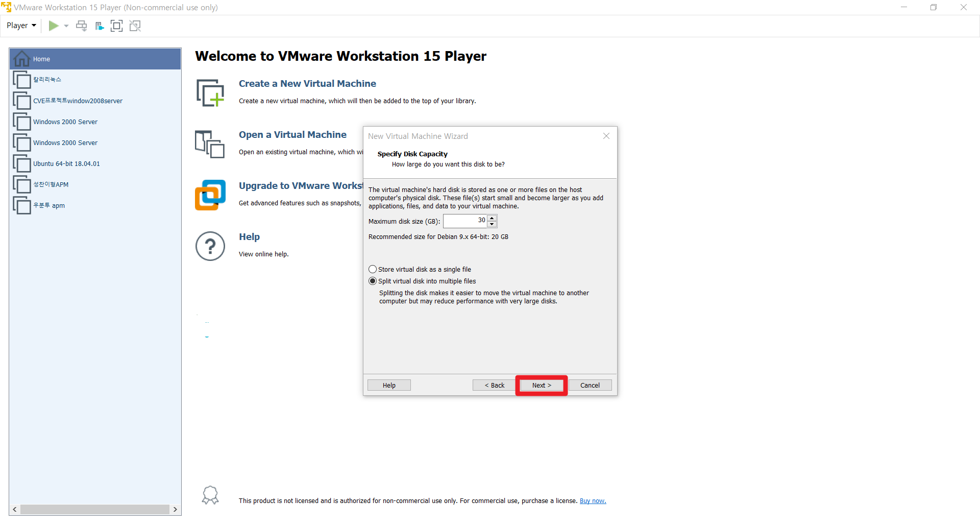This screenshot has height=526, width=980.
Task: Click the VMware application icon in title bar
Action: tap(6, 7)
